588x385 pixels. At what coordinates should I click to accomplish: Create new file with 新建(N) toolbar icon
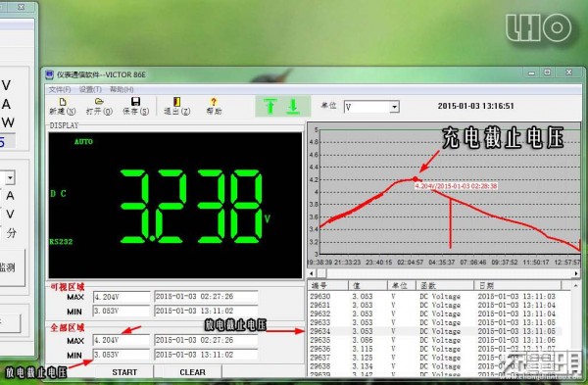click(63, 106)
